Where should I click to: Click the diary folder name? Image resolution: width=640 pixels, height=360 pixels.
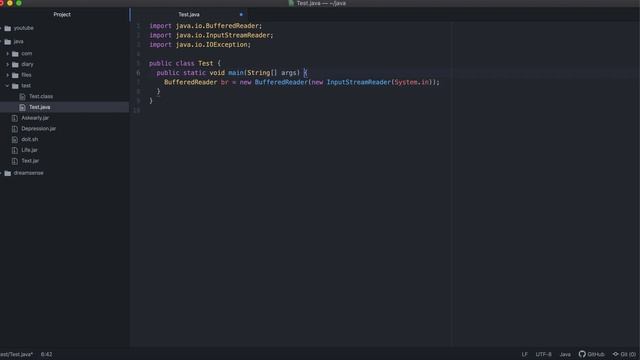click(x=27, y=64)
